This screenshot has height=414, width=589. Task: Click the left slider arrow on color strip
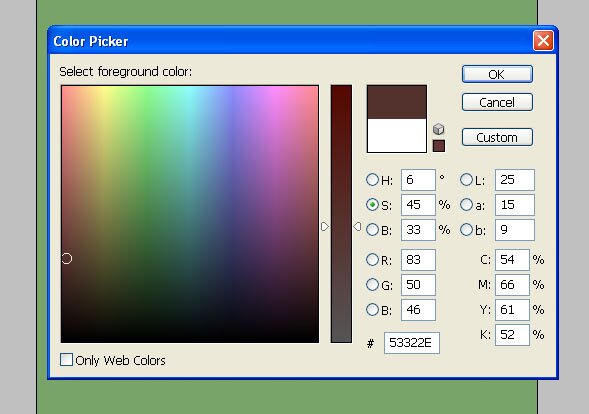pos(325,226)
